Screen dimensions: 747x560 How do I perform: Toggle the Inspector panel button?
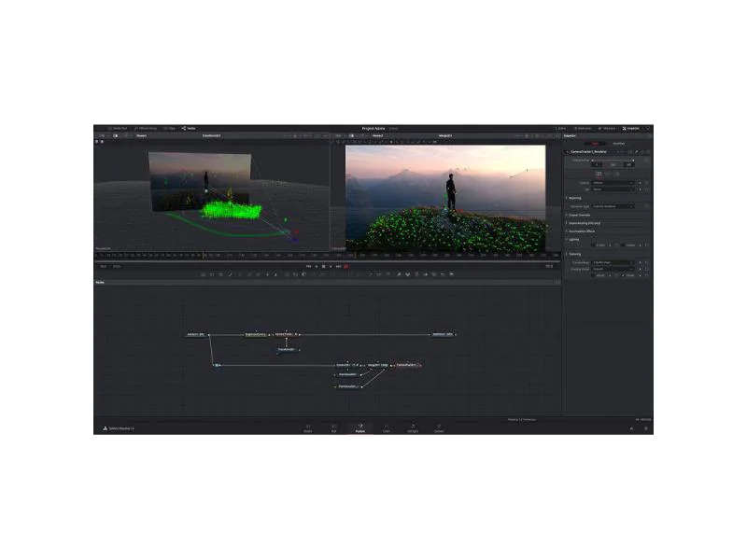pos(631,128)
